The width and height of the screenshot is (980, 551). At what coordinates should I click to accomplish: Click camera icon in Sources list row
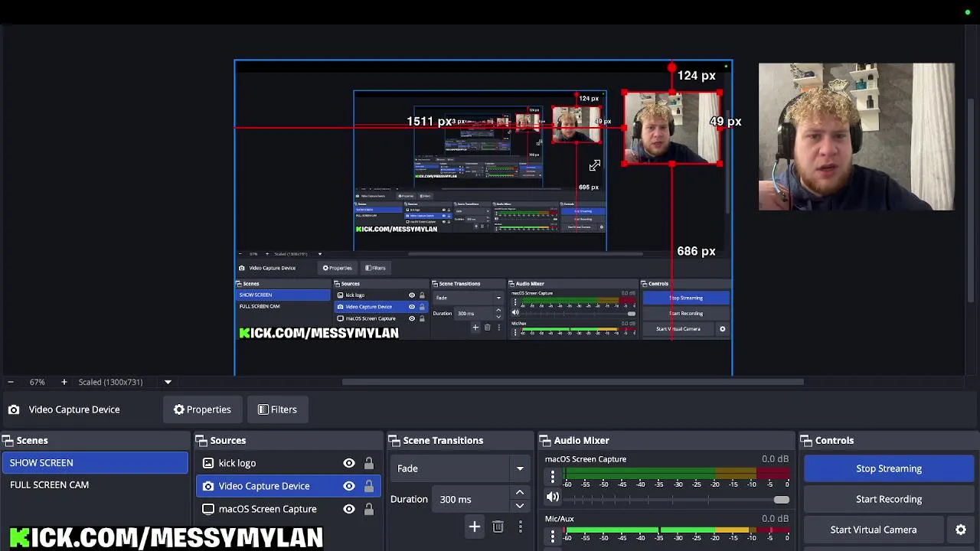(x=208, y=486)
